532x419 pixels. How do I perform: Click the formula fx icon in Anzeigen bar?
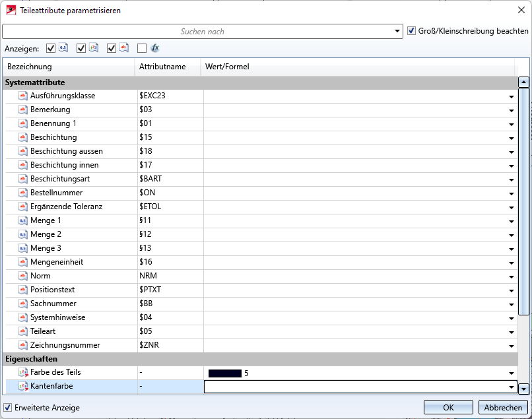tap(155, 48)
